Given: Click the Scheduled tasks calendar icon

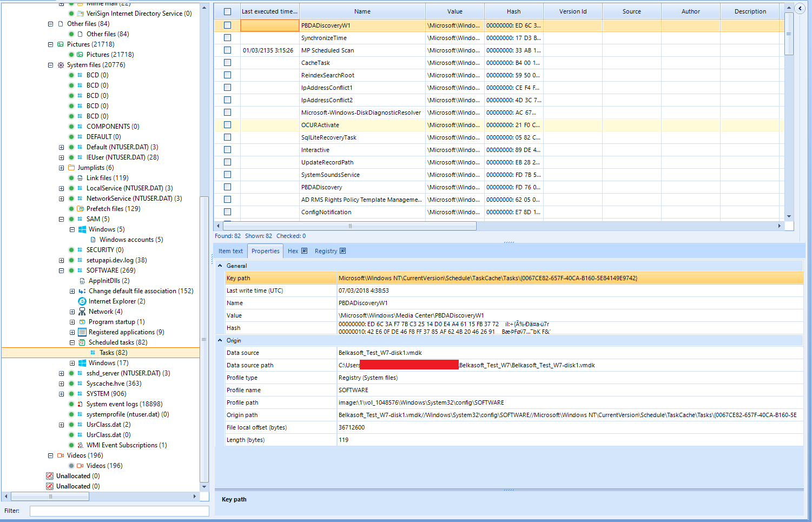Looking at the screenshot, I should pos(82,342).
